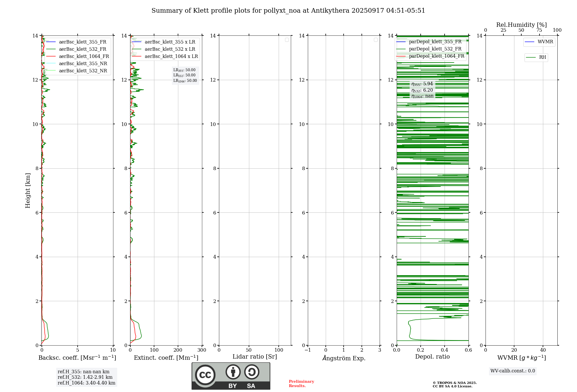Image resolution: width=577 pixels, height=392 pixels.
Task: Click the share-alike circular arrow icon above SA
Action: (252, 372)
